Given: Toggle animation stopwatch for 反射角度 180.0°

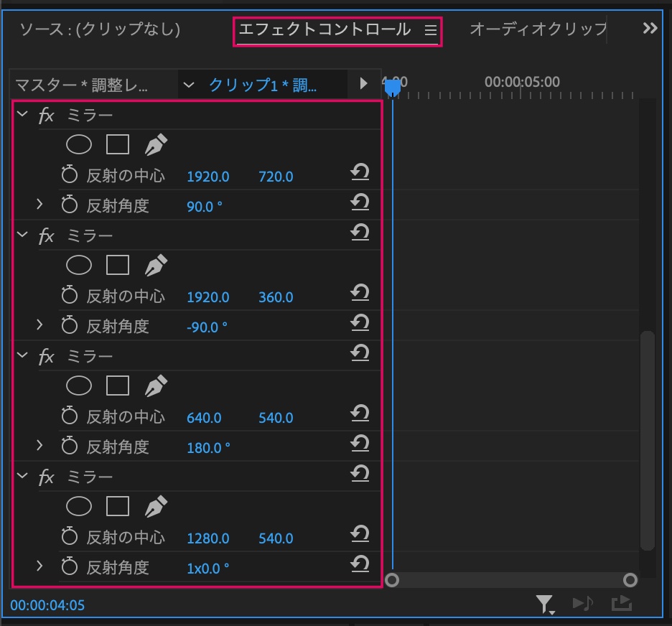Looking at the screenshot, I should click(x=69, y=446).
